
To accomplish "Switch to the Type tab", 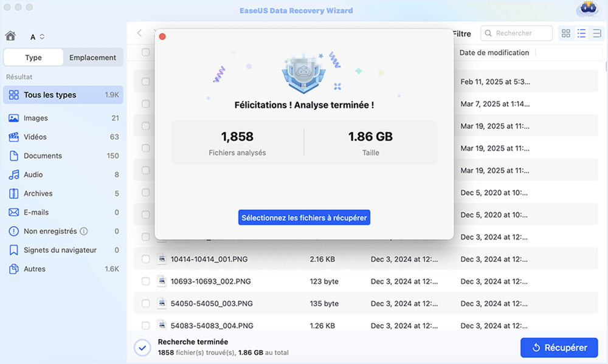I will [33, 57].
